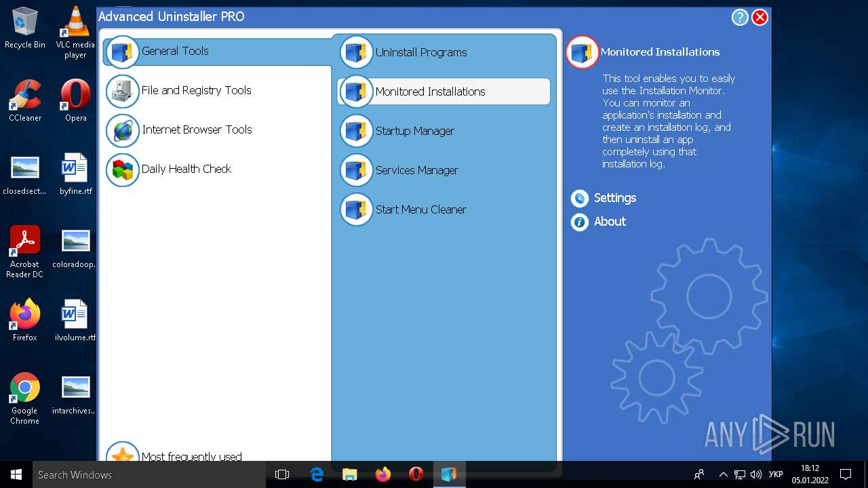Click the Startup Manager icon

(357, 131)
